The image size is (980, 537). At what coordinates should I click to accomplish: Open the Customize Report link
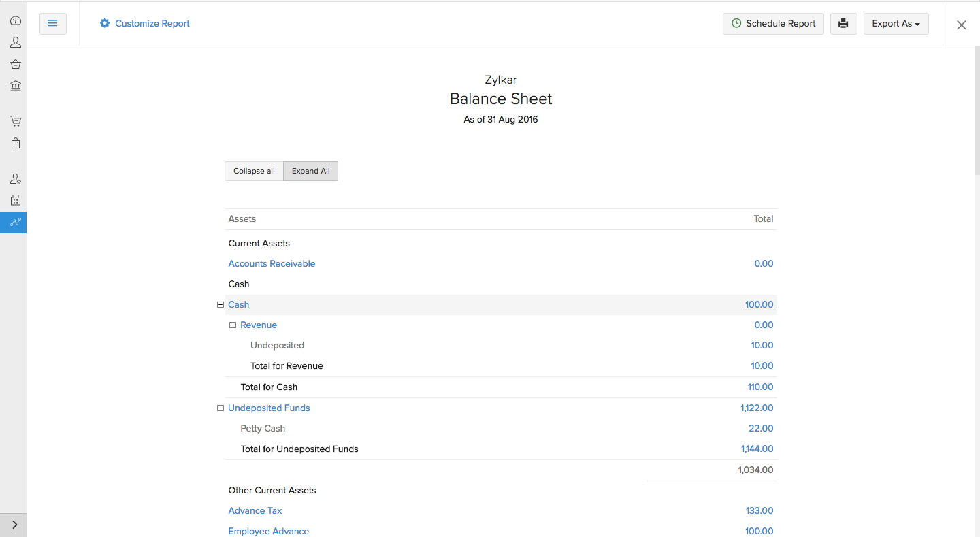144,24
